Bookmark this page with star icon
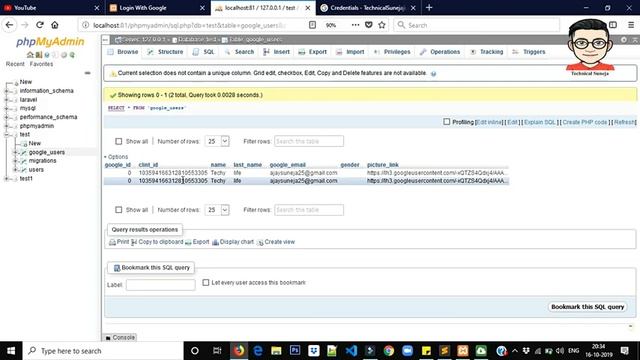 (x=382, y=25)
